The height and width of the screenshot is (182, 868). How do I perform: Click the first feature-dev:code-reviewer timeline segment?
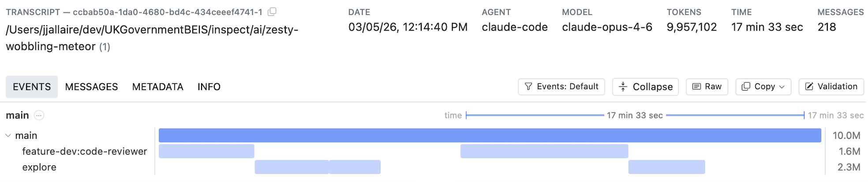206,152
